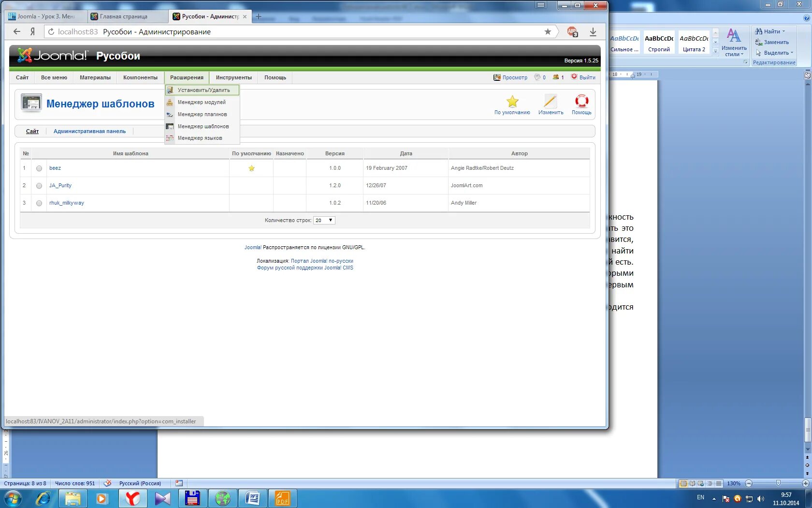The width and height of the screenshot is (812, 508).
Task: Click Word's 'Заменить' replace button
Action: 772,42
